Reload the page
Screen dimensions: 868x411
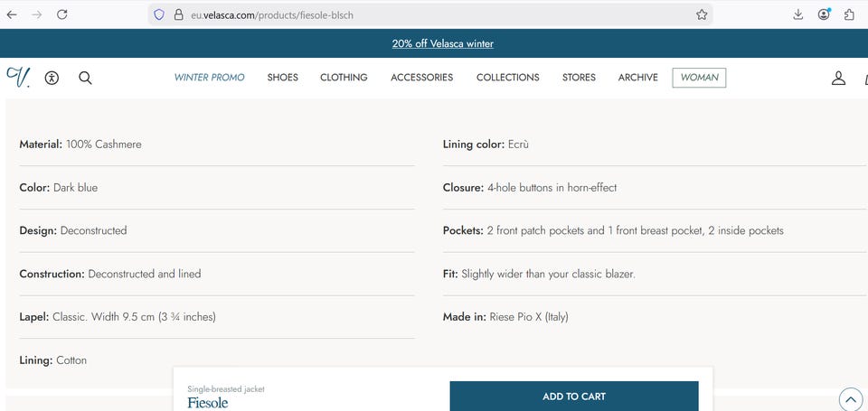point(62,14)
